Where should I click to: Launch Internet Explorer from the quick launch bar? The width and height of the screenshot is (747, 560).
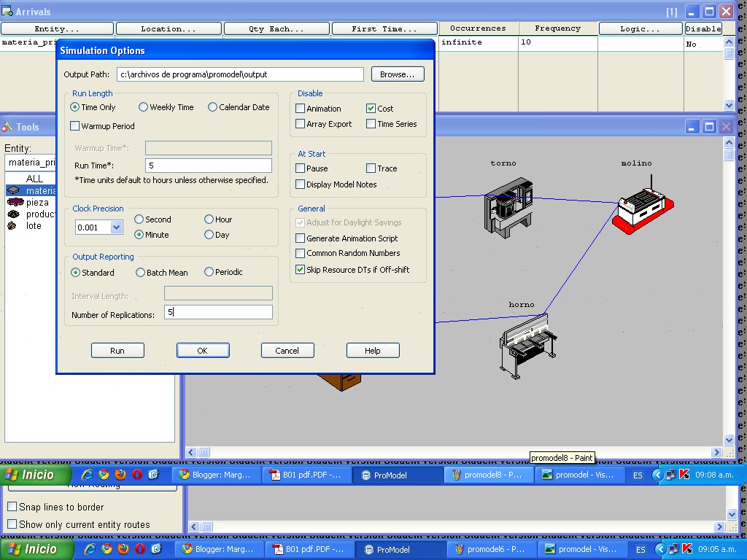tap(89, 474)
